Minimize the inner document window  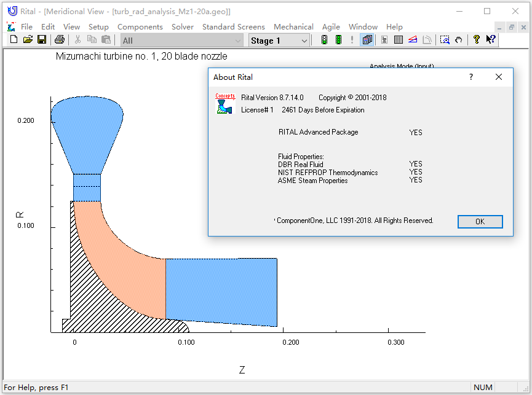(499, 27)
